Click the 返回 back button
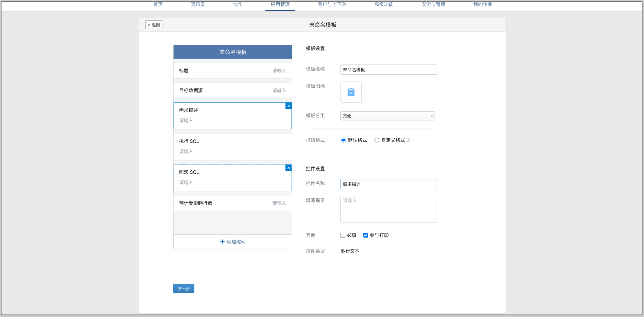 [x=154, y=25]
